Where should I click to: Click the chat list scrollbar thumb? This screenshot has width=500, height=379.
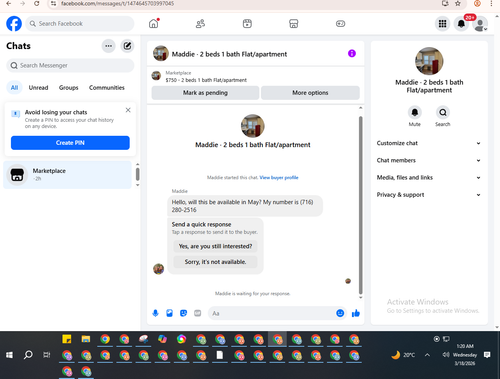click(137, 174)
